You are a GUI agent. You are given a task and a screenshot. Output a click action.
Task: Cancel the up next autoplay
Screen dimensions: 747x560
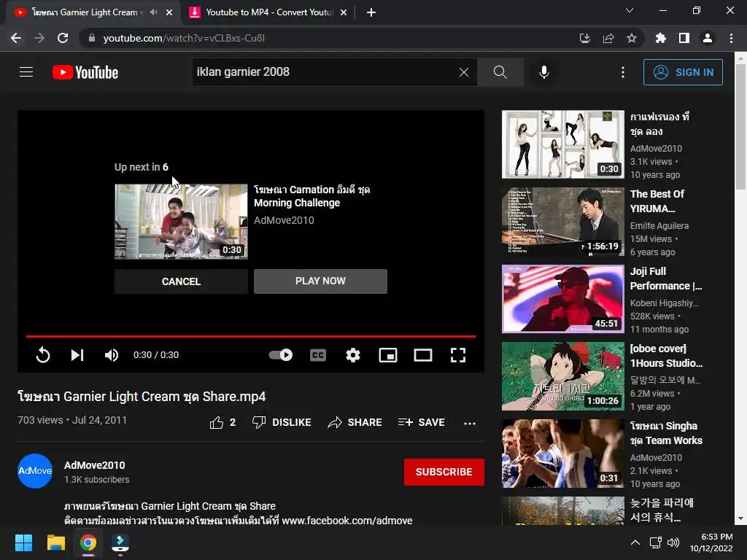181,281
